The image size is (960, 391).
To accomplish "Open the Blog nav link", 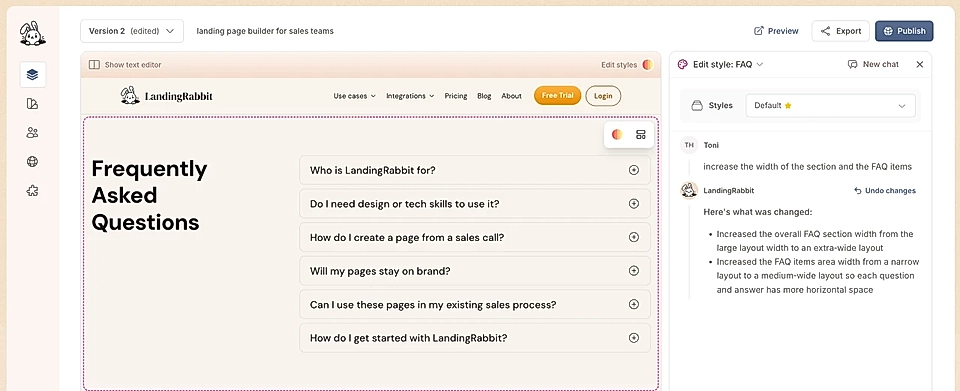I will [x=484, y=96].
